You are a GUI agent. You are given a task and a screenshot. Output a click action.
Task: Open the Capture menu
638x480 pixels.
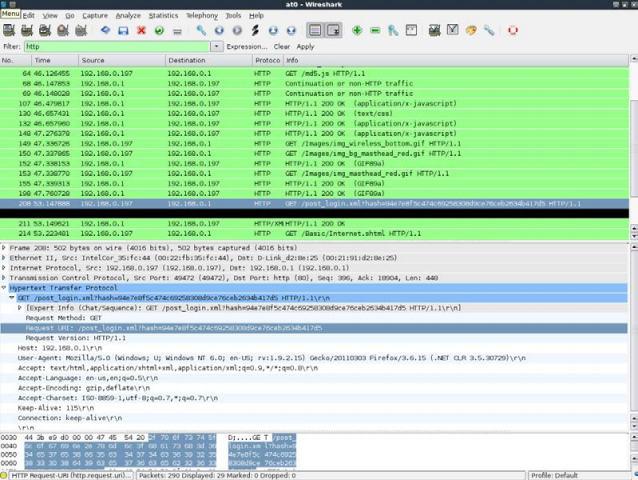pyautogui.click(x=95, y=15)
